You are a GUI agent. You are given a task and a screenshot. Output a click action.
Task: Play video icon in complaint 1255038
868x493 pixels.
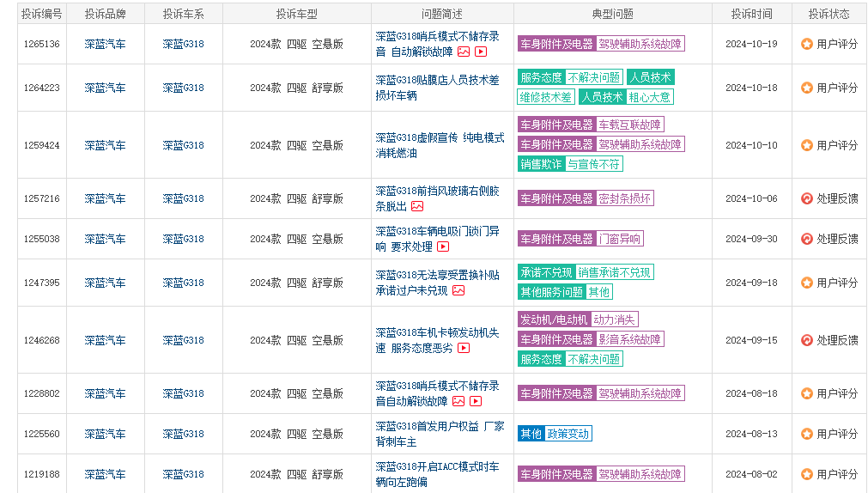[x=443, y=246]
